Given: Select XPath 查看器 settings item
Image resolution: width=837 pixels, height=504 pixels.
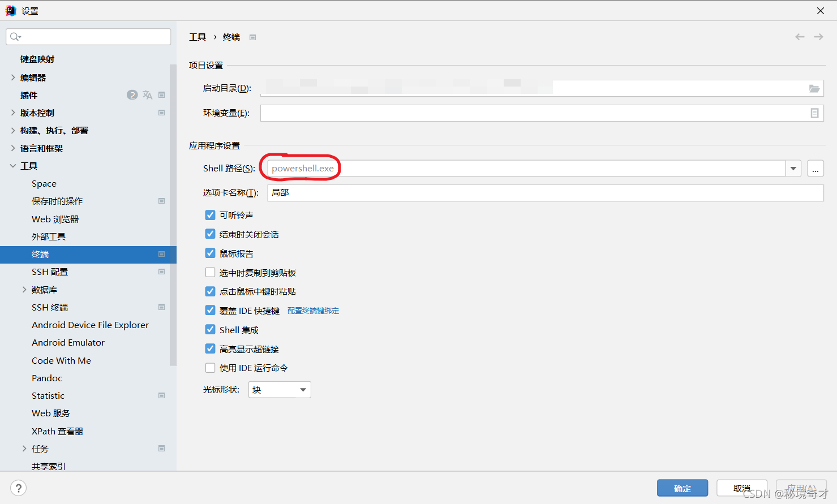Looking at the screenshot, I should (57, 431).
